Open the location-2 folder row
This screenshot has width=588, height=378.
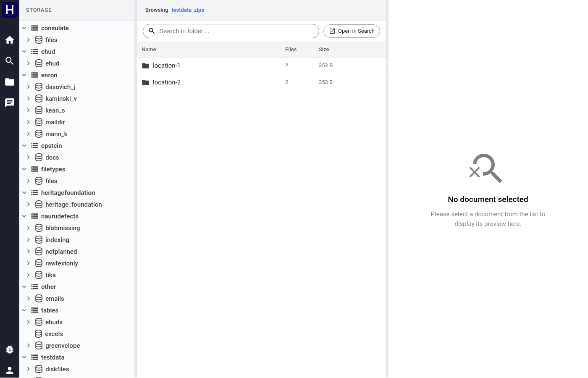pos(261,82)
